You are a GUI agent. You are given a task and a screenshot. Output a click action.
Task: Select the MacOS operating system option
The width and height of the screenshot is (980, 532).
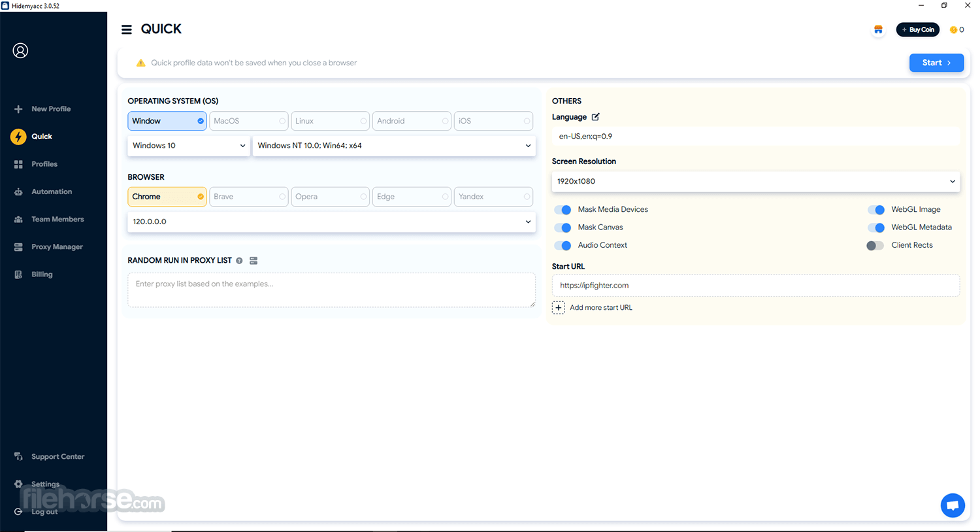coord(249,121)
